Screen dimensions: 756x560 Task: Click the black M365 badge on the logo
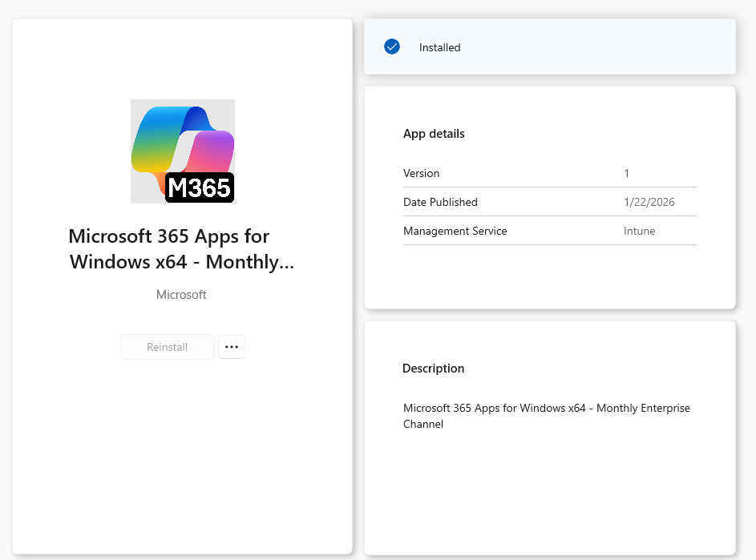coord(199,187)
